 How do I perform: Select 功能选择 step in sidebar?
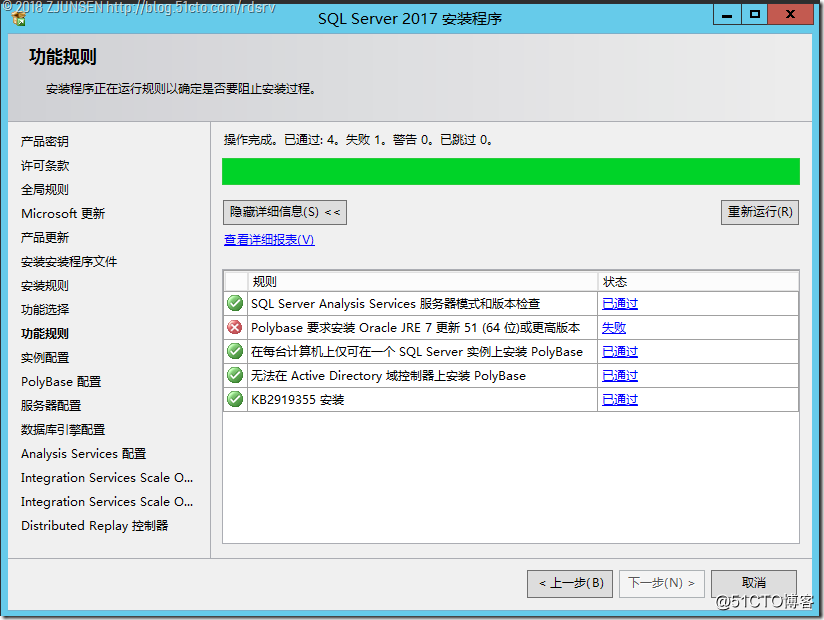pos(45,309)
